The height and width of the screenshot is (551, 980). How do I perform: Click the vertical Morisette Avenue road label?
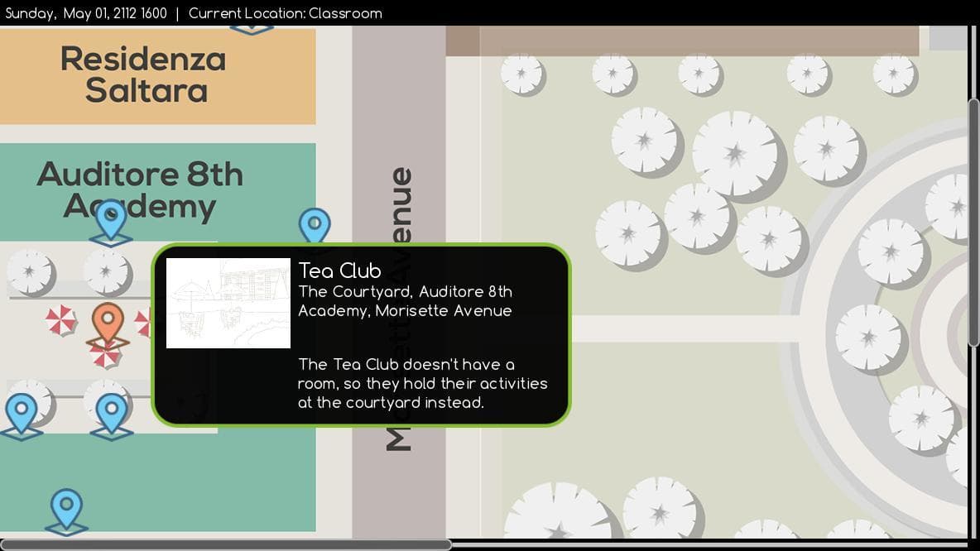[399, 308]
